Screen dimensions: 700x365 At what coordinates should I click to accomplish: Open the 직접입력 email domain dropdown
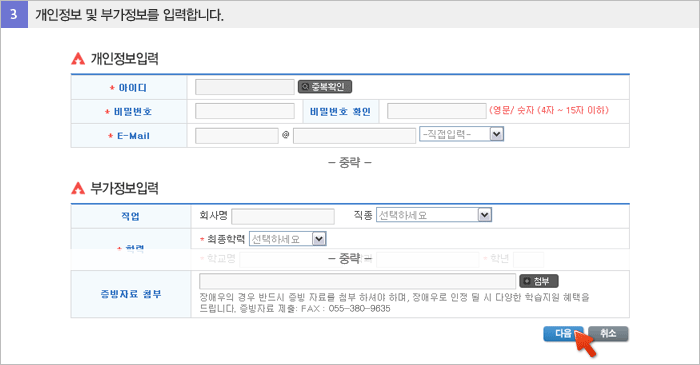click(x=461, y=134)
